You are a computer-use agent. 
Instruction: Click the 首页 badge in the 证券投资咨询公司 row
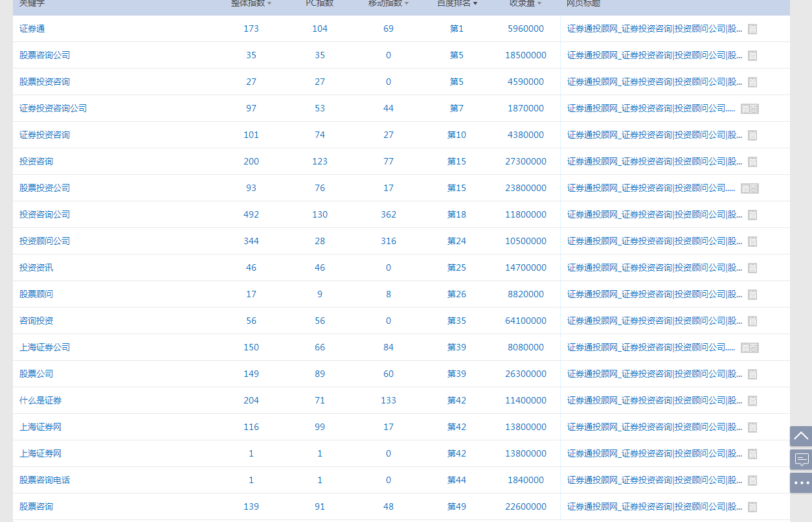(749, 109)
